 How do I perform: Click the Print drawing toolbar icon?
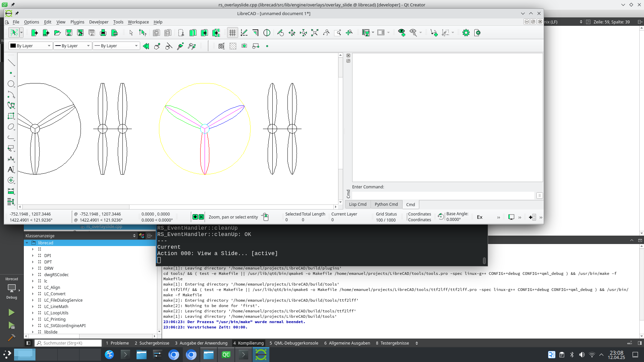(103, 33)
